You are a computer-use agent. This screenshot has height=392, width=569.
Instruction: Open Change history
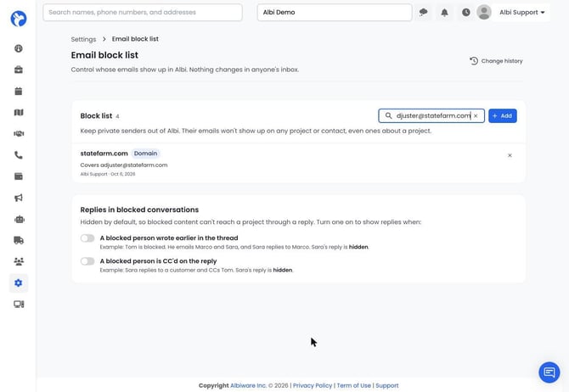tap(496, 61)
